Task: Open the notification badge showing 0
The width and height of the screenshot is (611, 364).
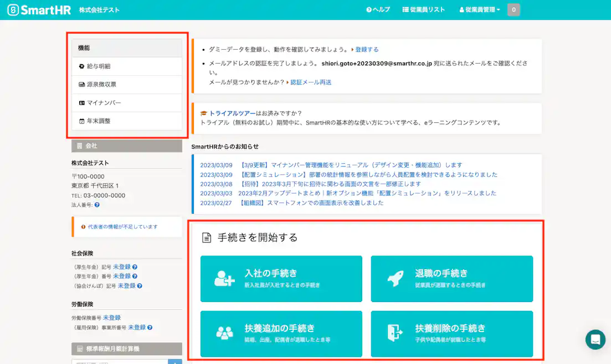Action: 514,9
